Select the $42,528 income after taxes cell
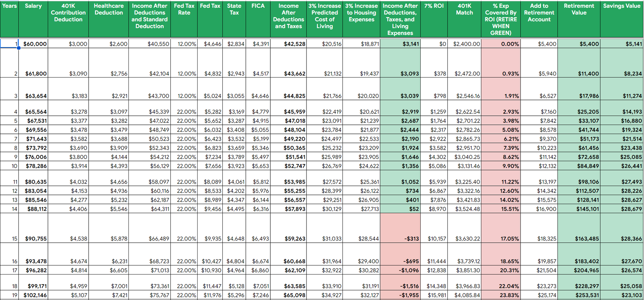 click(288, 44)
